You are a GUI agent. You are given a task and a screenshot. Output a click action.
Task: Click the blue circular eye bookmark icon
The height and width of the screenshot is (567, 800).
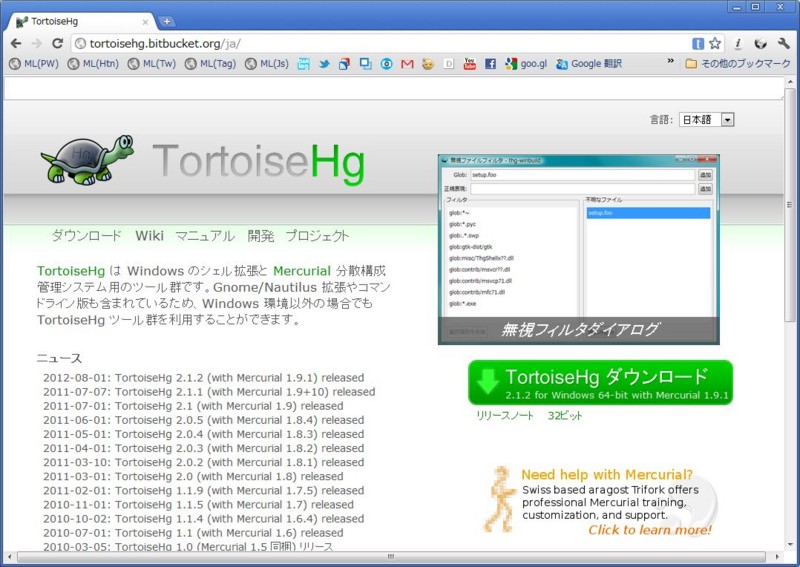point(387,64)
